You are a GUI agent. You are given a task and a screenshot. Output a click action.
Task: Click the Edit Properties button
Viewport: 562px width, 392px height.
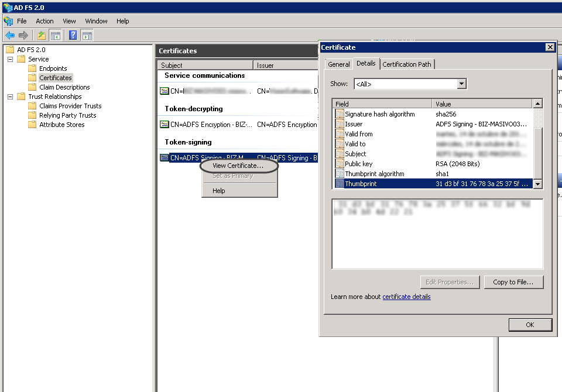450,282
